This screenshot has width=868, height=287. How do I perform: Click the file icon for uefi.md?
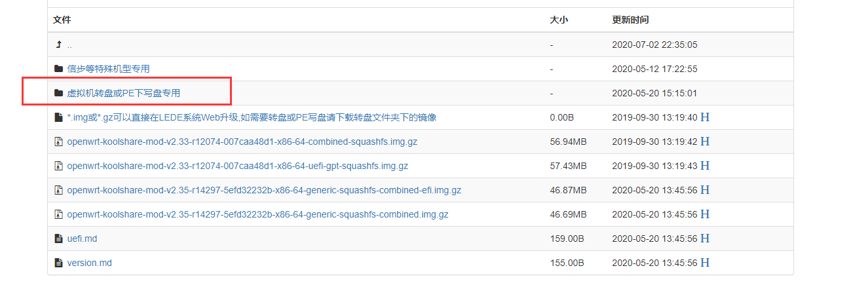[58, 239]
